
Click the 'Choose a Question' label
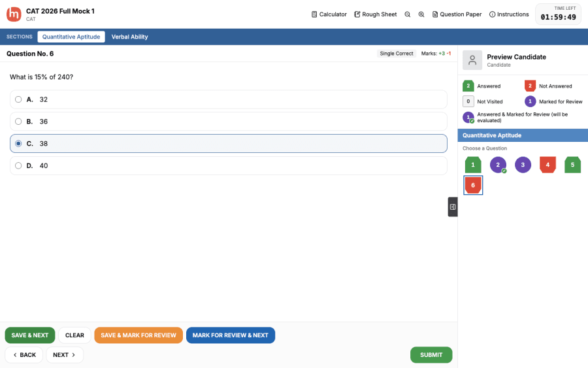(485, 148)
